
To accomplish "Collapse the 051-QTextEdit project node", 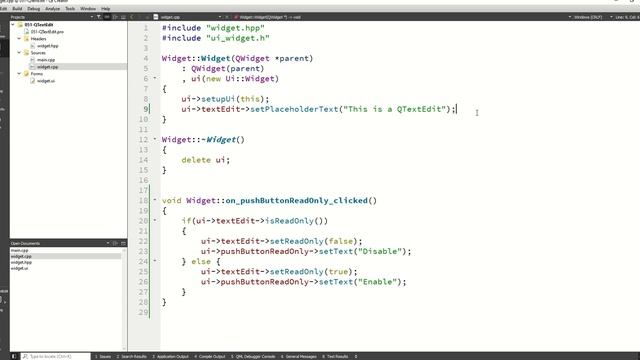I will coord(13,24).
